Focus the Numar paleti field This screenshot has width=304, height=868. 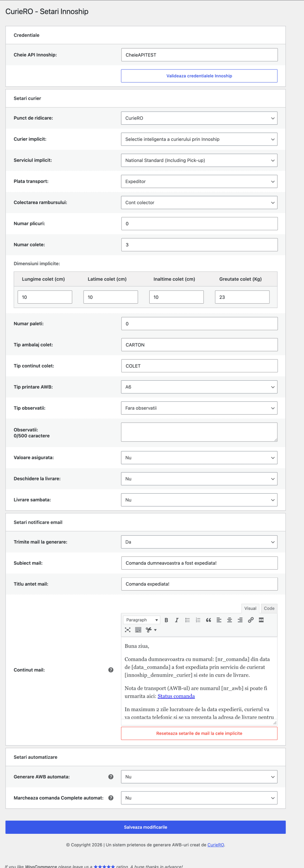tap(199, 324)
